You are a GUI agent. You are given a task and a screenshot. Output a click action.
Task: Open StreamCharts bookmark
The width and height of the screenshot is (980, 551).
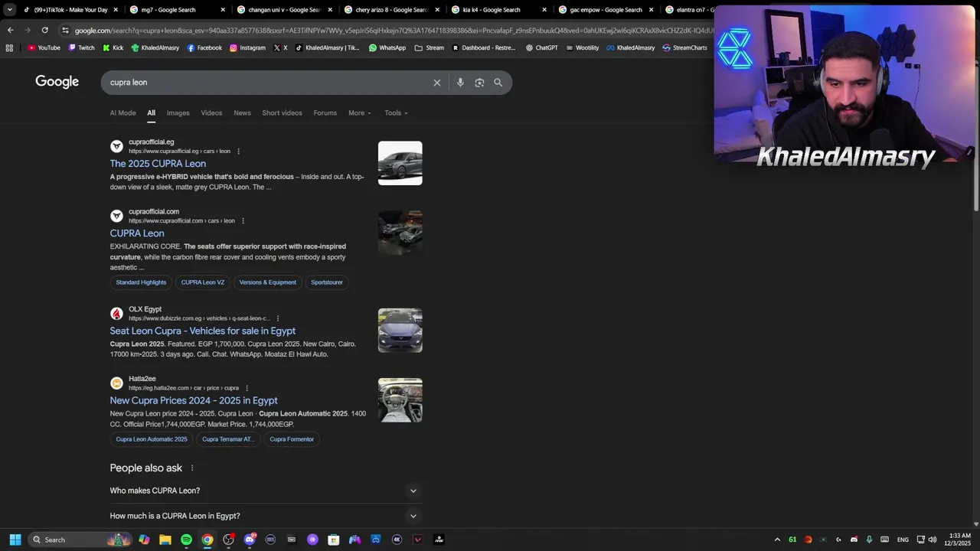tap(684, 47)
